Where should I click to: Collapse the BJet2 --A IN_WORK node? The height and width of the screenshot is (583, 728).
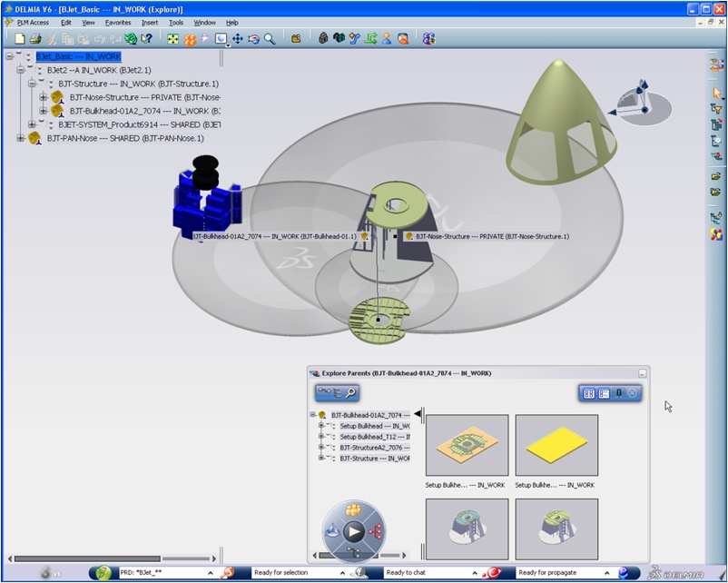pos(21,70)
